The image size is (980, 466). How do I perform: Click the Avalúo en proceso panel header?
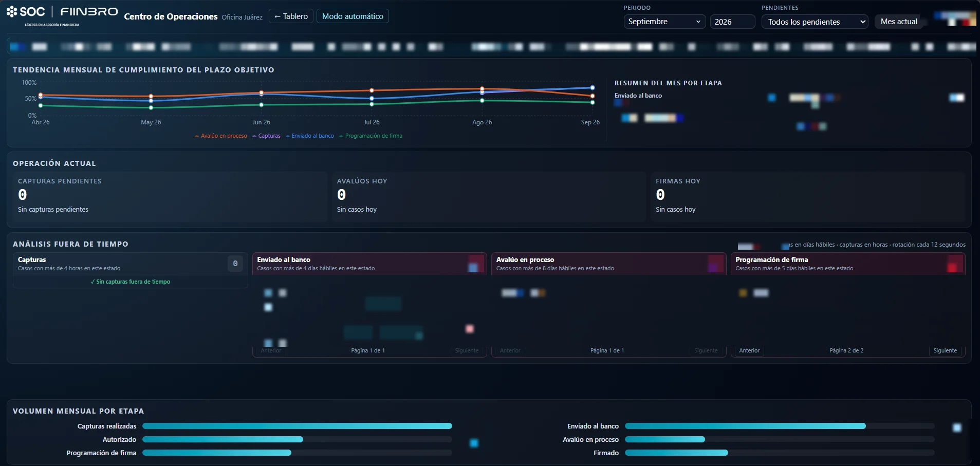pos(608,264)
